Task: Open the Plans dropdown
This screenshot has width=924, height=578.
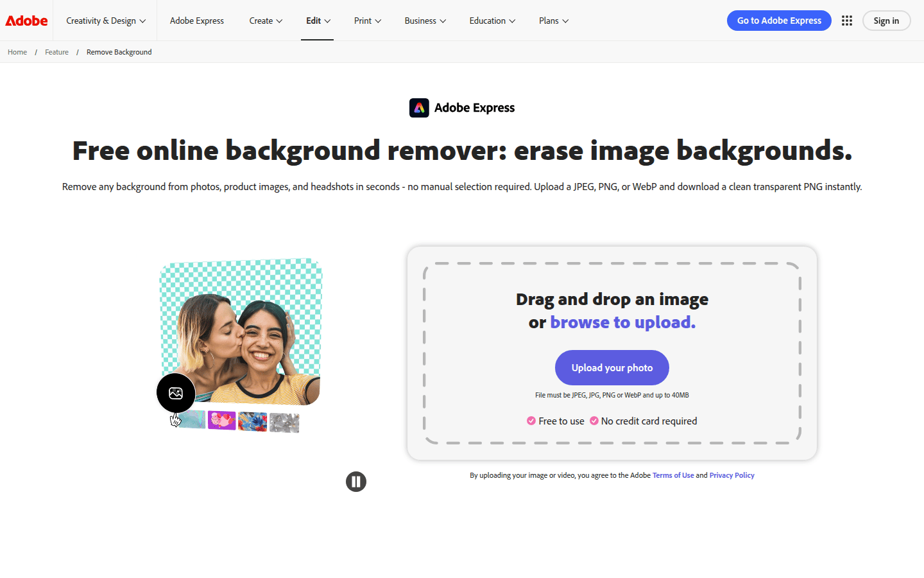Action: [554, 21]
